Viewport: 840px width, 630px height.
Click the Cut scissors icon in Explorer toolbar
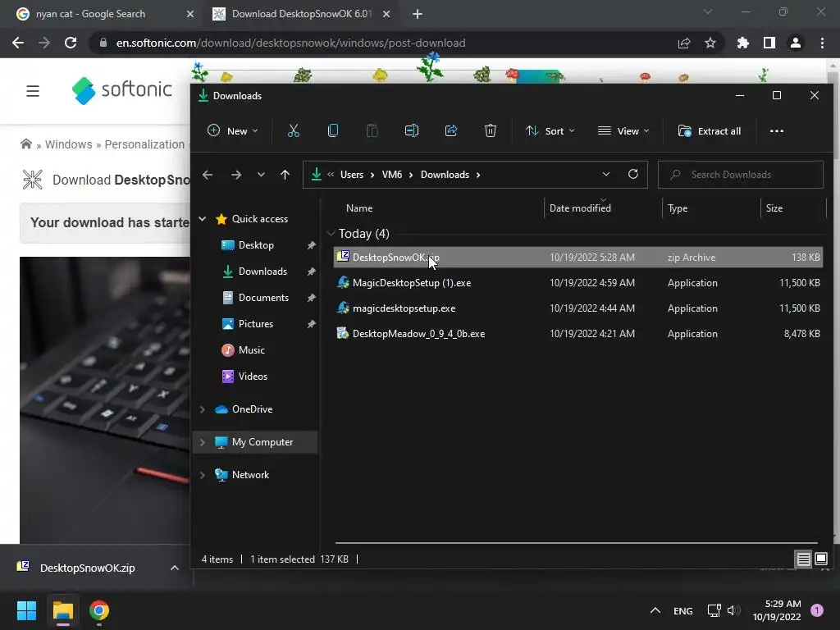[x=293, y=130]
